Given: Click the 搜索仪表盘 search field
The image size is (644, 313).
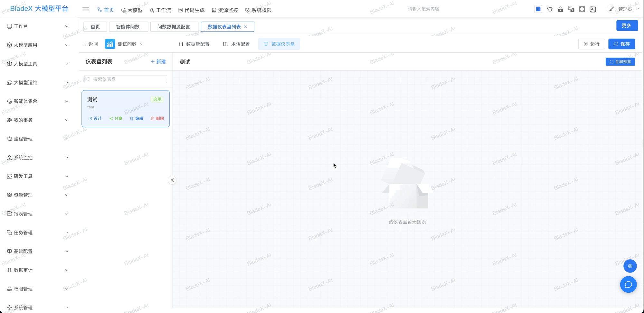Looking at the screenshot, I should (125, 79).
